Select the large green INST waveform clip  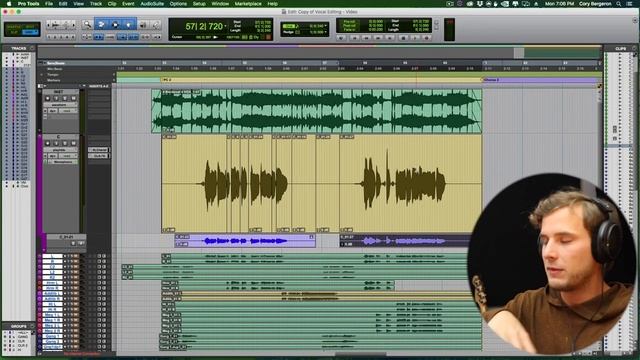tap(317, 111)
